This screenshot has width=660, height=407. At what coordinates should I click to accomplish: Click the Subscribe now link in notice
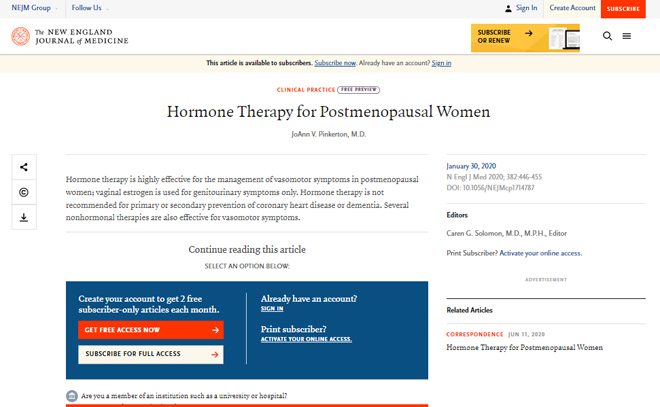pyautogui.click(x=335, y=63)
